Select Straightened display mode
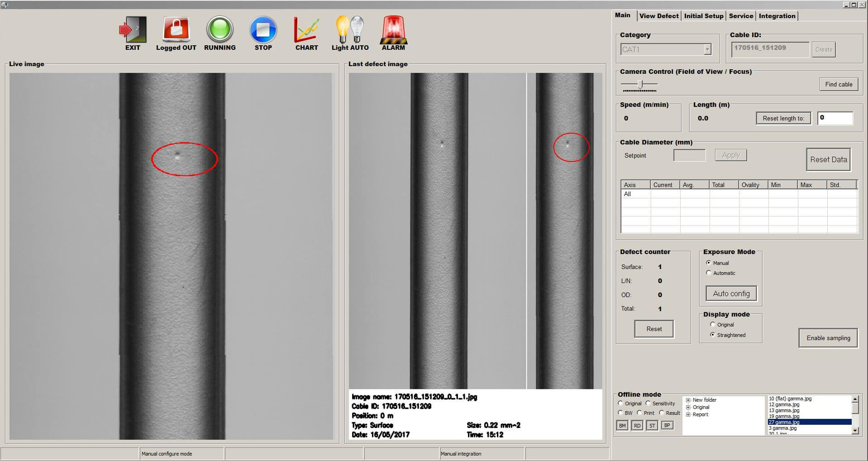 [713, 335]
